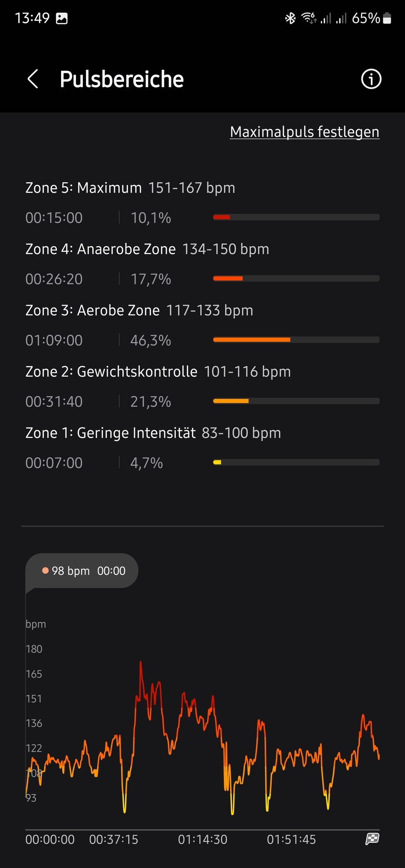Image resolution: width=405 pixels, height=868 pixels.
Task: Tap the Zone 5 Maximum progress bar
Action: 296,217
